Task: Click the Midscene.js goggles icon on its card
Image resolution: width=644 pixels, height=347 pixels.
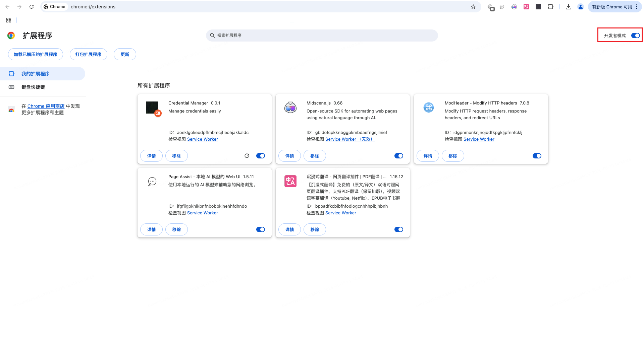Action: pos(290,108)
